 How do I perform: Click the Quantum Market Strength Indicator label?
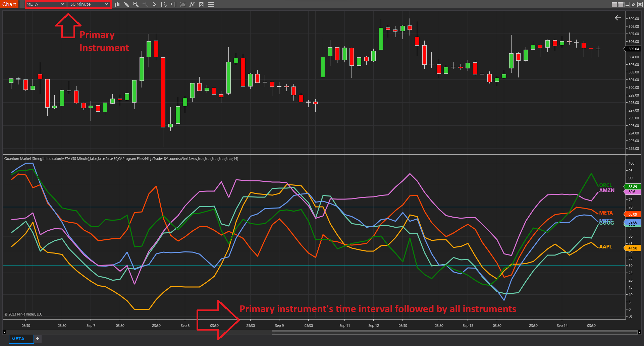pos(121,159)
